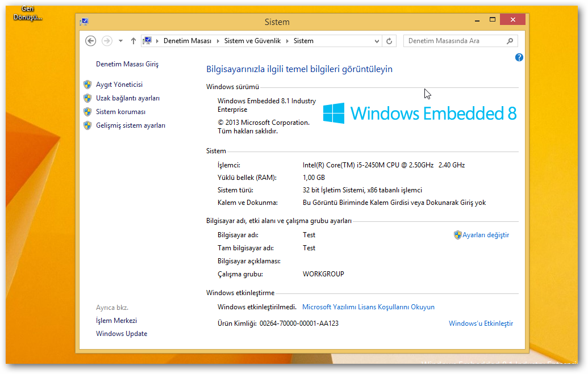Open Gelişmiş sistem ayarları
The height and width of the screenshot is (374, 588).
131,125
